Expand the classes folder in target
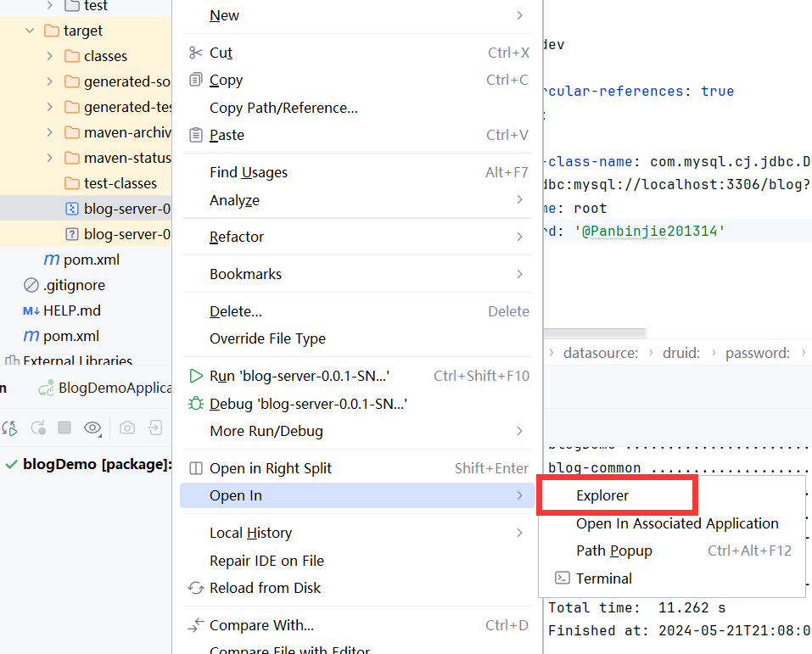Screen dimensions: 812x654 pyautogui.click(x=51, y=56)
